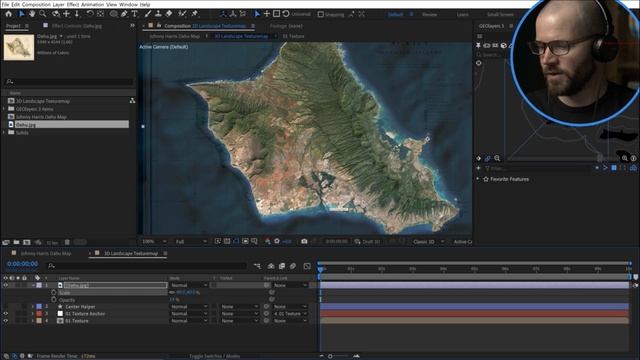The width and height of the screenshot is (640, 360).
Task: Click the new folder icon in Project panel
Action: (x=16, y=242)
